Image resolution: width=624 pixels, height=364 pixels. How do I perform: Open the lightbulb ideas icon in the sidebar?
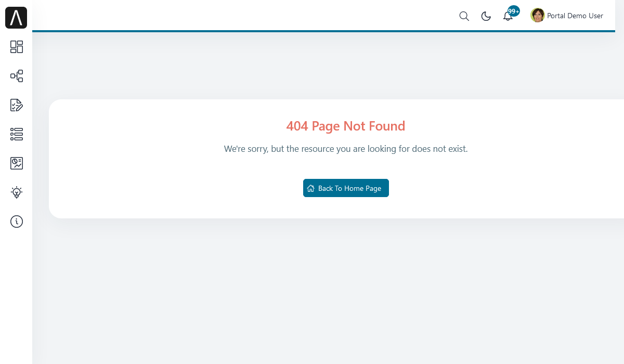click(x=17, y=192)
